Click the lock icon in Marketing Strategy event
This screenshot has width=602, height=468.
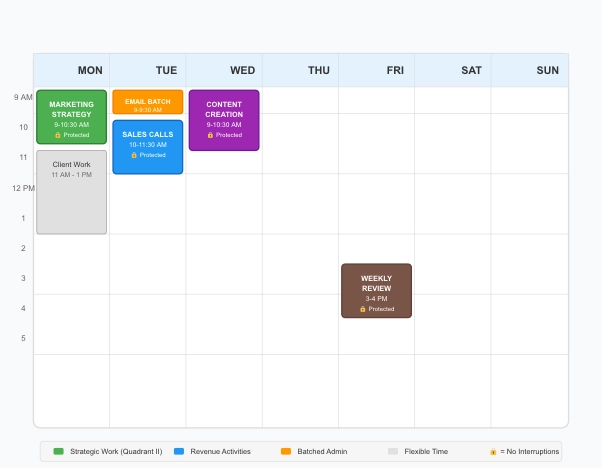58,135
